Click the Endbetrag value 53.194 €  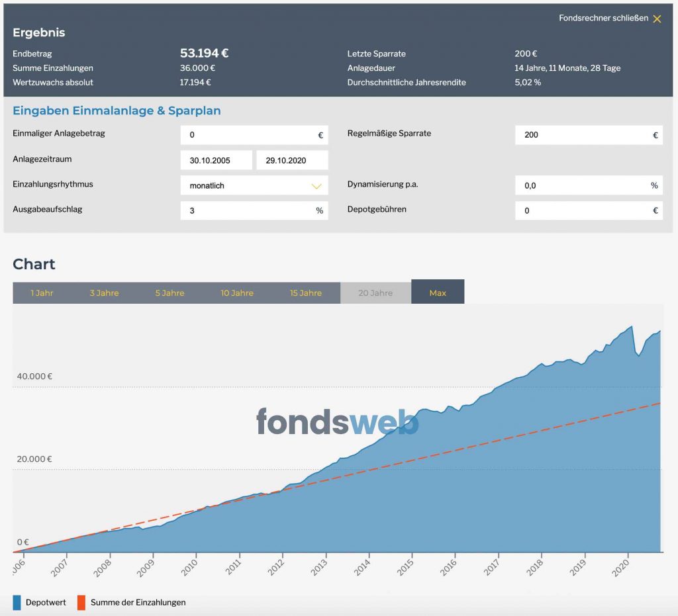pyautogui.click(x=204, y=53)
